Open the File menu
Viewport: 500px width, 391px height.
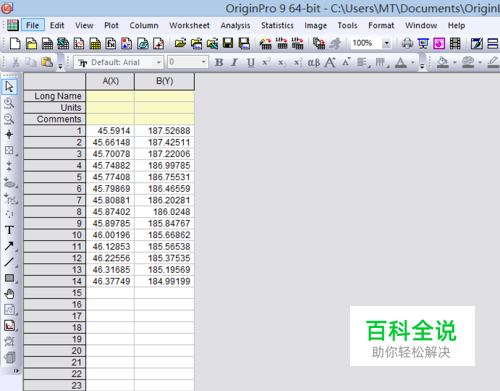33,25
